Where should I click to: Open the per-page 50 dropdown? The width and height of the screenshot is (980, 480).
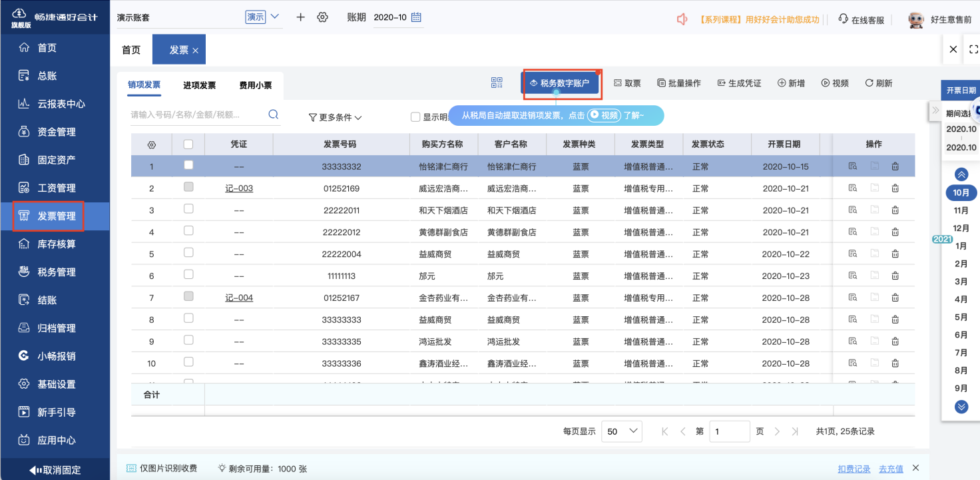(x=620, y=431)
